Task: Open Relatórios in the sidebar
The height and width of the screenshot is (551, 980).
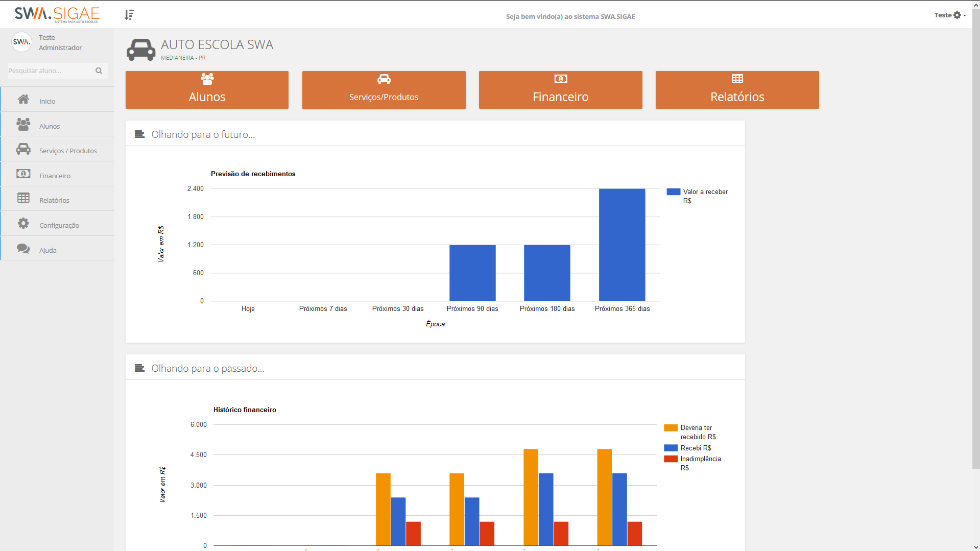Action: tap(57, 199)
